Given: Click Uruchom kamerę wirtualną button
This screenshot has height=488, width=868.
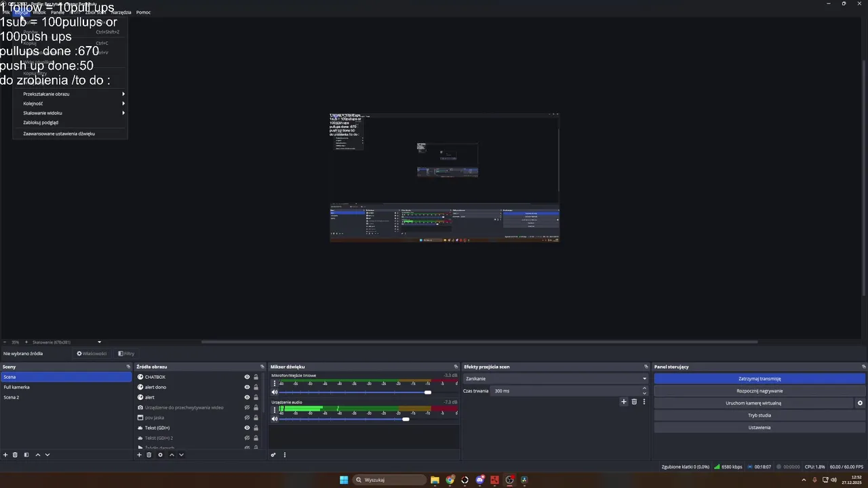Looking at the screenshot, I should (753, 403).
